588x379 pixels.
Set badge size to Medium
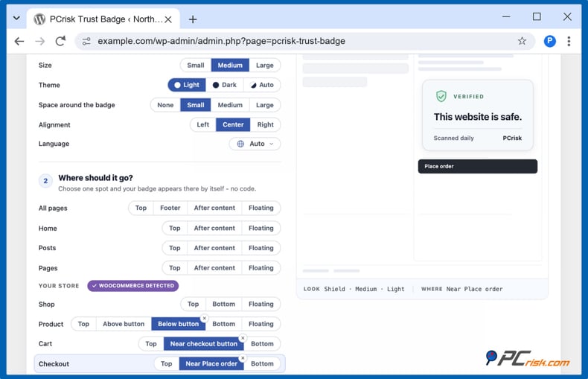click(x=230, y=66)
